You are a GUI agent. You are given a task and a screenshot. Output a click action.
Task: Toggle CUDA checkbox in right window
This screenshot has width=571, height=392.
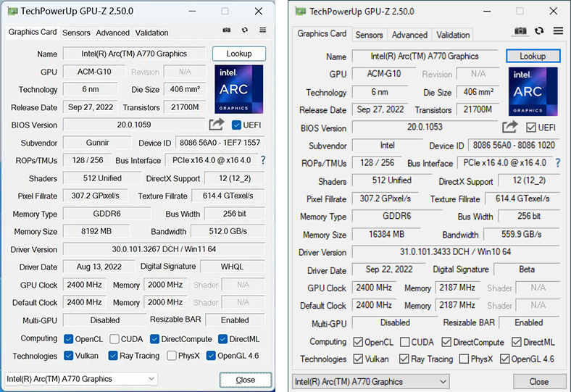404,342
